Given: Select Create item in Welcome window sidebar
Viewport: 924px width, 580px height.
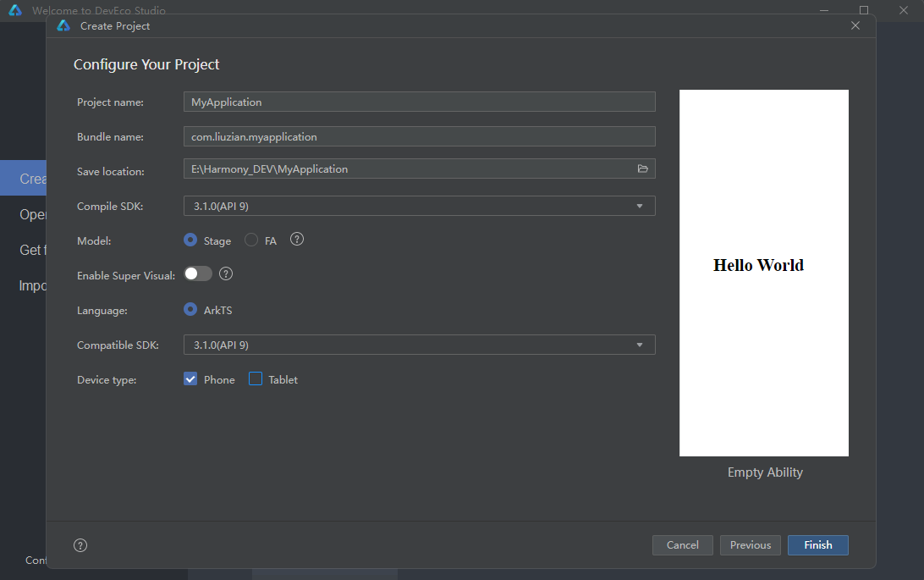Looking at the screenshot, I should pyautogui.click(x=24, y=178).
